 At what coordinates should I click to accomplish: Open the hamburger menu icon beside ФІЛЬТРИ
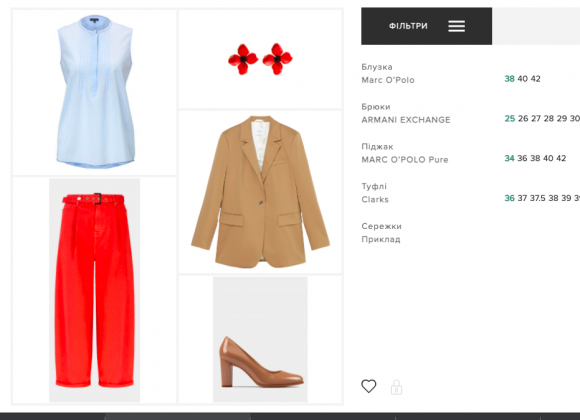(456, 26)
